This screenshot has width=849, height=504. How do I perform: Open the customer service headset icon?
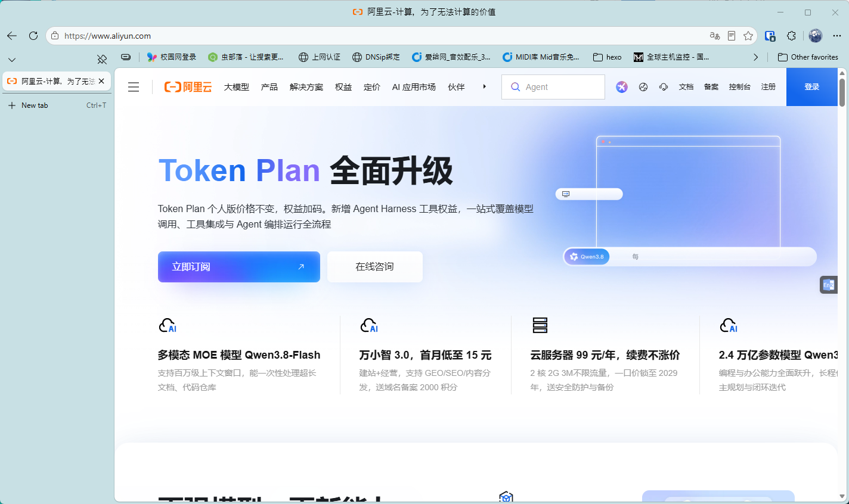click(664, 87)
